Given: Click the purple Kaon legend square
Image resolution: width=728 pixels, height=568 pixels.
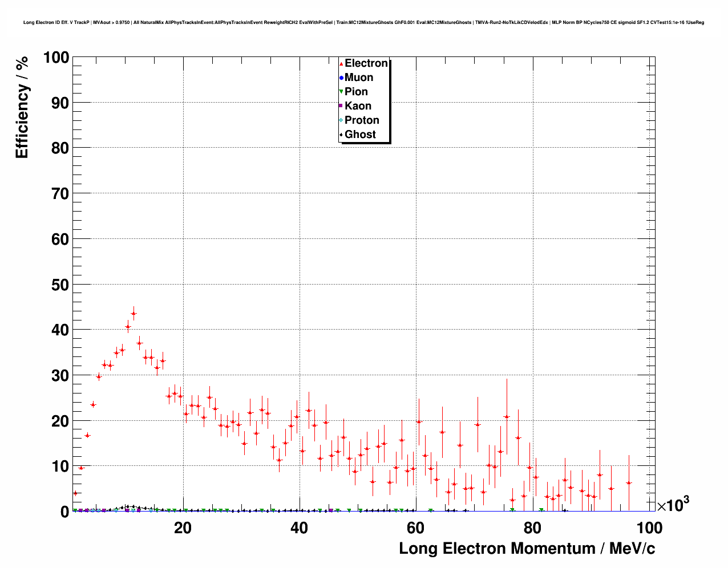Looking at the screenshot, I should [341, 106].
